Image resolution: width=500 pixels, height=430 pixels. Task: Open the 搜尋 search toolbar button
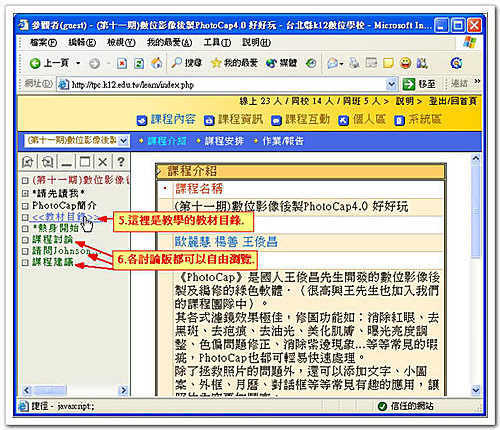(187, 63)
